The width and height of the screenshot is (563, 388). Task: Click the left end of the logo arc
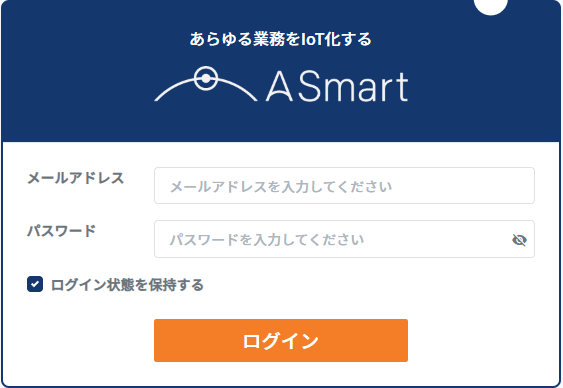point(157,98)
